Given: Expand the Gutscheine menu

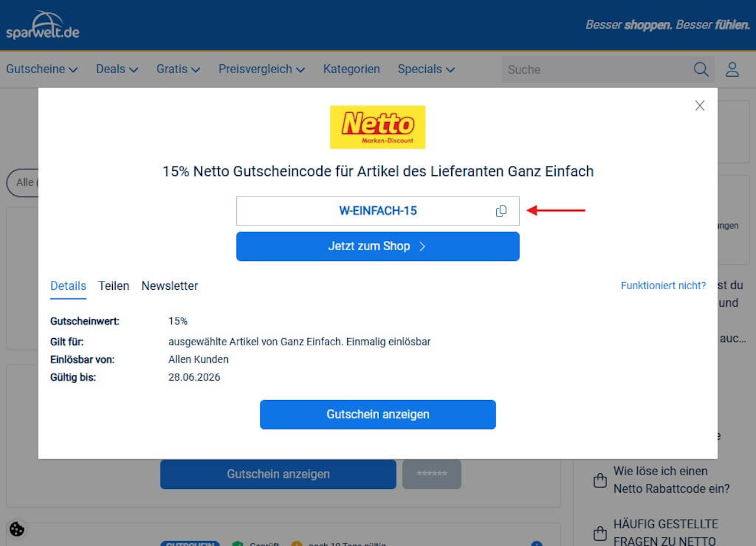Looking at the screenshot, I should pyautogui.click(x=42, y=69).
